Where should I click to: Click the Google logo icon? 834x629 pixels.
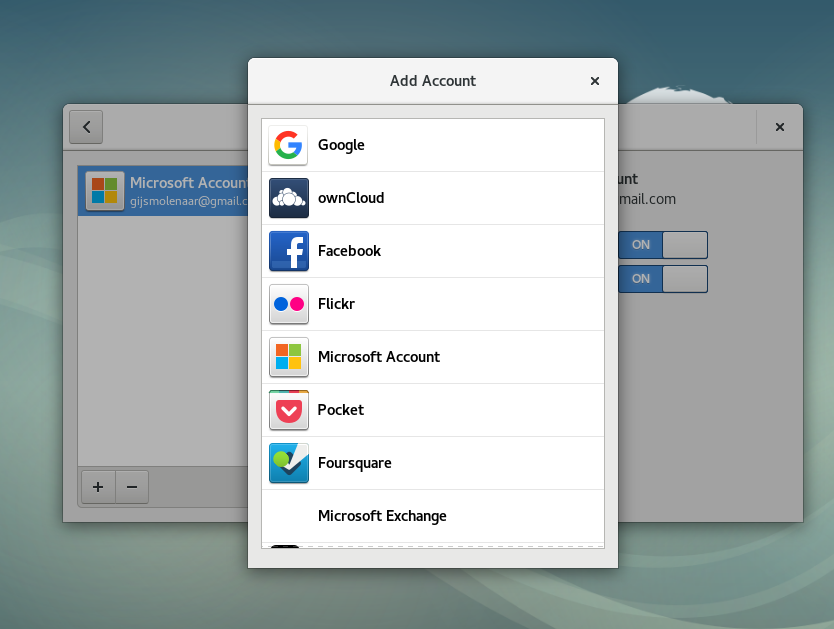click(x=288, y=145)
